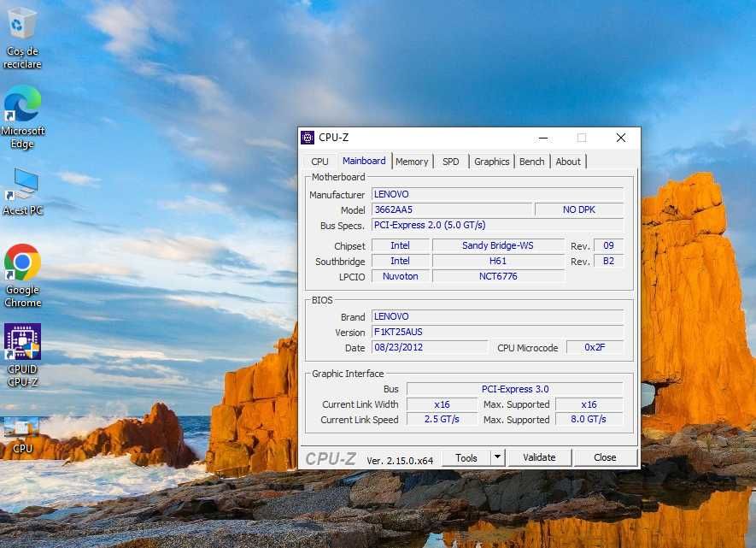Click the Graphic Interface bus PCI-Express 3.0

[515, 389]
